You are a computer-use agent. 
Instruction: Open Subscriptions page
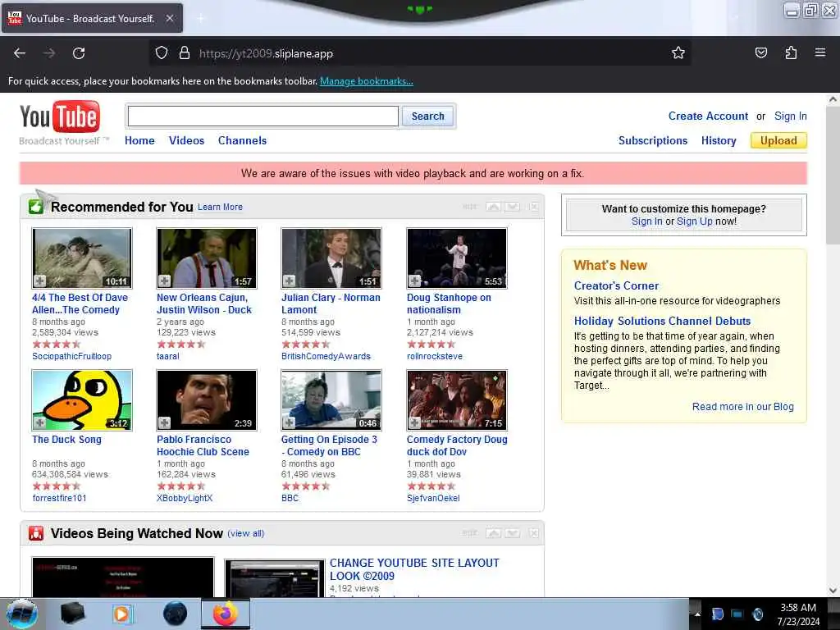652,140
